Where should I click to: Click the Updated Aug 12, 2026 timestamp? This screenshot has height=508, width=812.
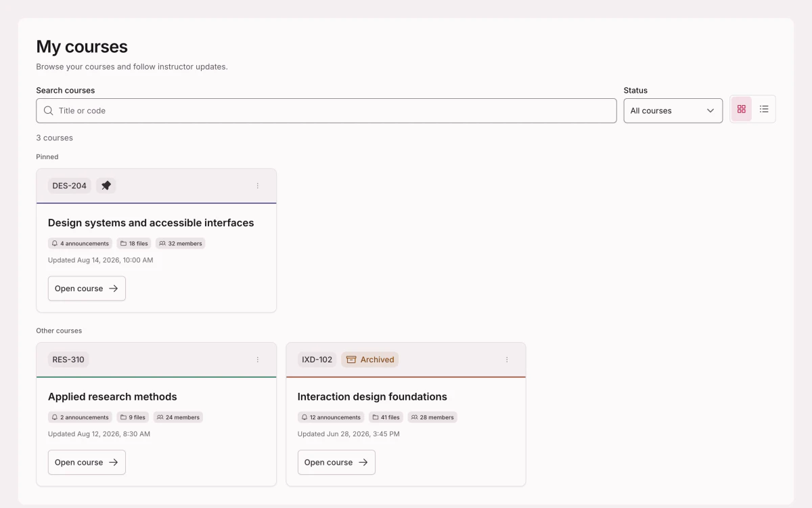(x=99, y=434)
